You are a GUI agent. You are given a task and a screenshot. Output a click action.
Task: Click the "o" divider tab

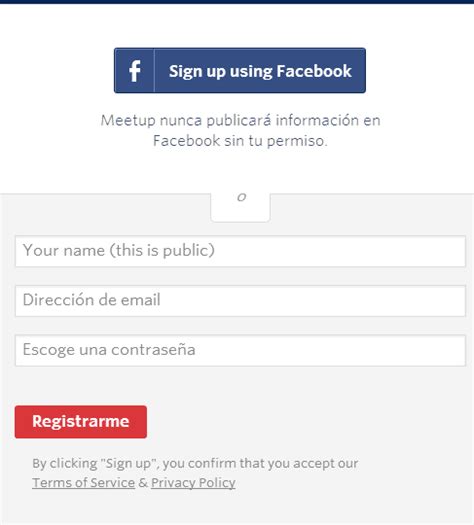tap(240, 206)
